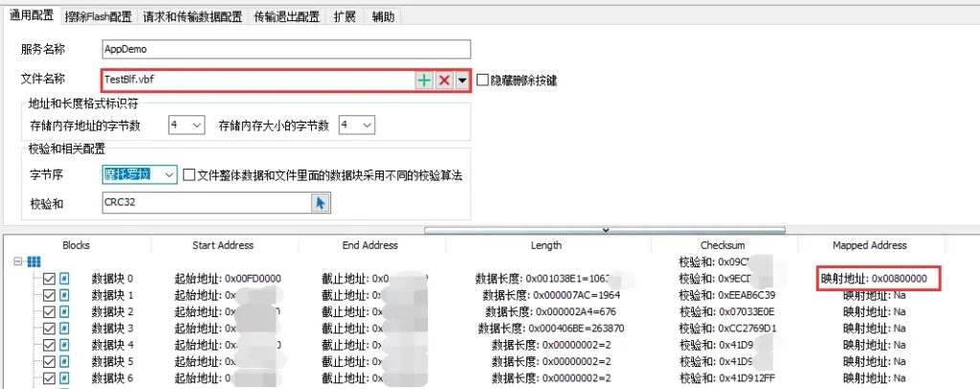Uncheck the 数据块 1 checkbox

(50, 295)
